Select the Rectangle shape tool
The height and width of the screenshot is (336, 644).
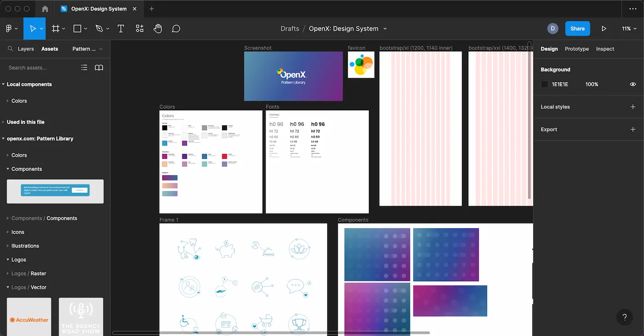click(77, 29)
